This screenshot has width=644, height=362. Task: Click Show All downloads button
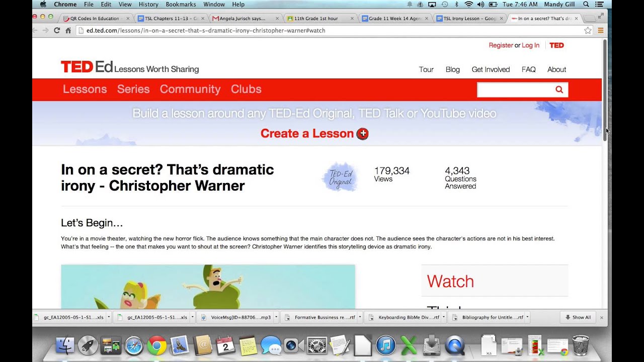click(578, 317)
